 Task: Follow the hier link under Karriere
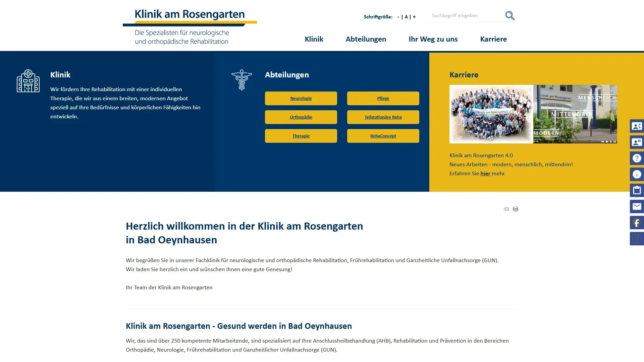tap(485, 174)
